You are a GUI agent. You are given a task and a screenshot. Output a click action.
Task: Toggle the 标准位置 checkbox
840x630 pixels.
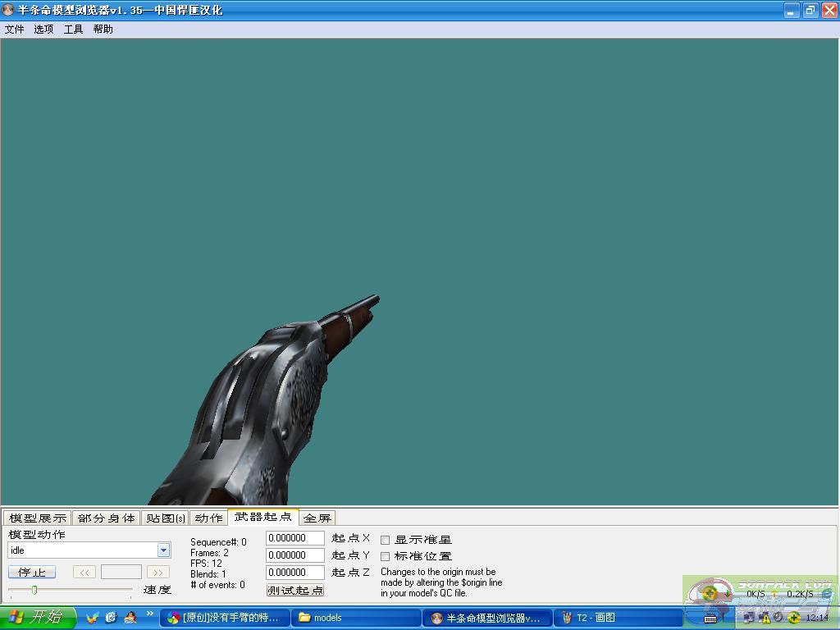click(x=386, y=556)
